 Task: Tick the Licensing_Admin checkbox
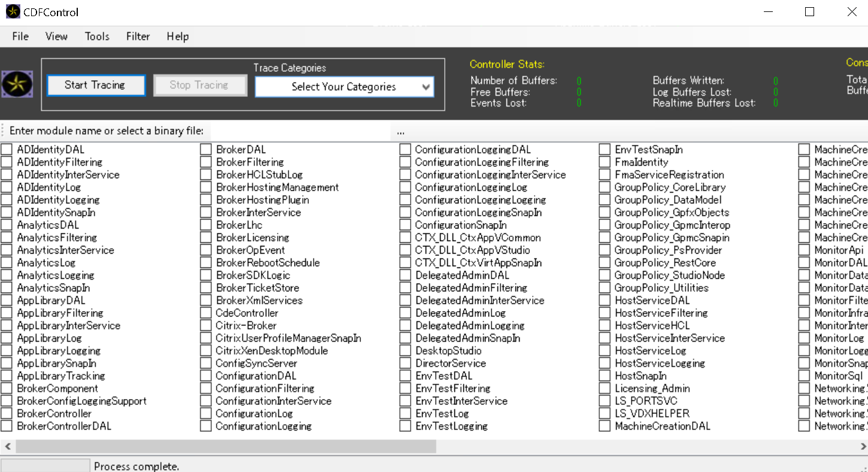coord(605,388)
